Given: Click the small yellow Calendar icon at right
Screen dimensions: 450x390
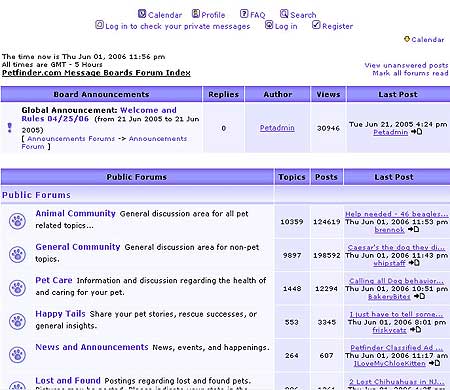Looking at the screenshot, I should (407, 39).
